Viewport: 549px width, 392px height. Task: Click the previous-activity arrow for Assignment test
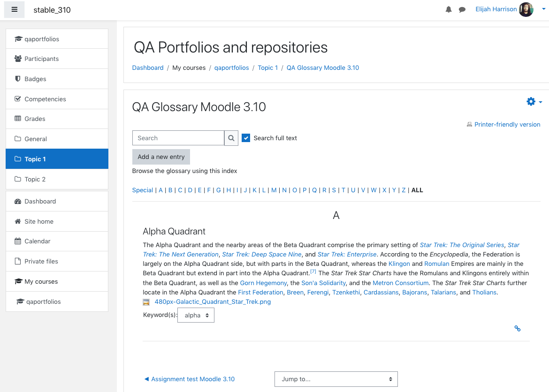tap(147, 379)
